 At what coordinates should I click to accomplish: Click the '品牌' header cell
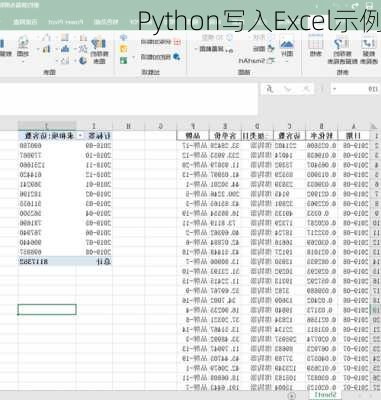193,136
